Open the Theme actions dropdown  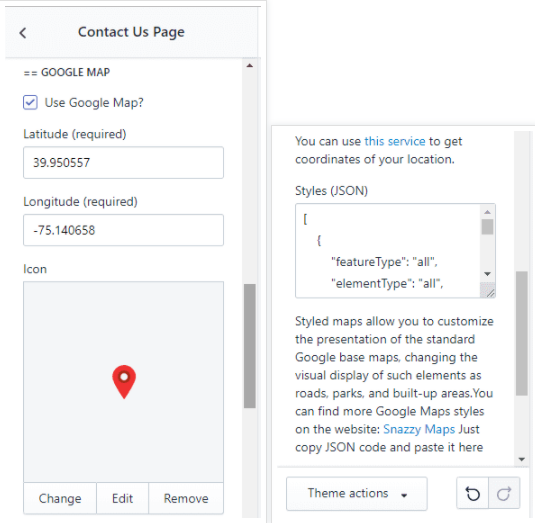click(x=357, y=494)
